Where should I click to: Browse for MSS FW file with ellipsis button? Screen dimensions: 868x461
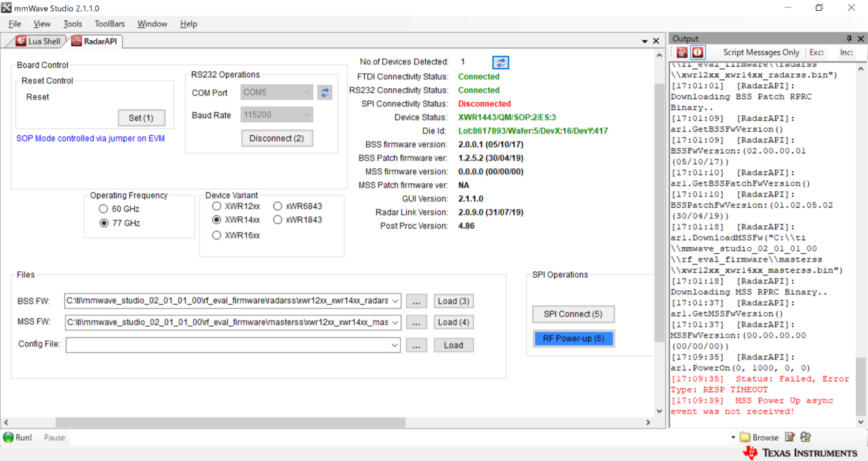click(x=417, y=322)
